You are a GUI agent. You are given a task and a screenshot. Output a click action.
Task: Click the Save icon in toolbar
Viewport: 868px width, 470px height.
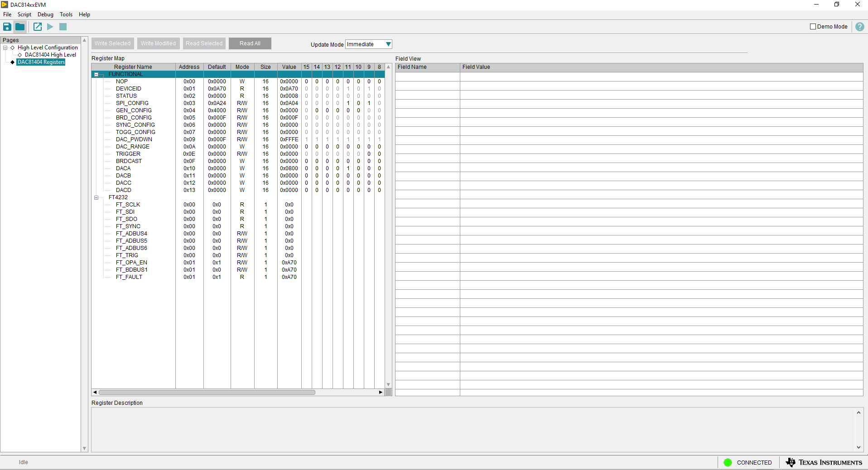pyautogui.click(x=7, y=27)
